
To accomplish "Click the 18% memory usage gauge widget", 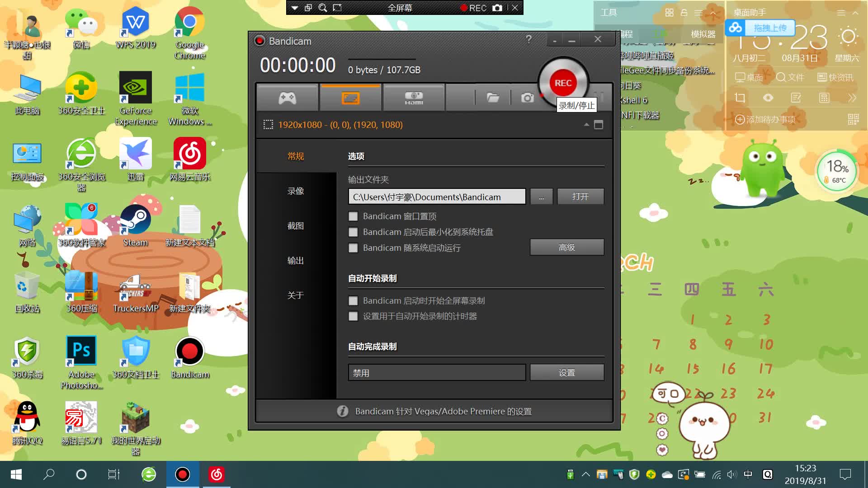I will 837,171.
